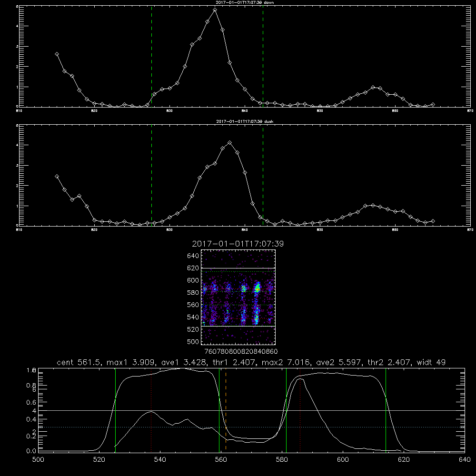The width and height of the screenshot is (476, 476).
Task: Click the "620" label on color image y-axis
Action: click(x=193, y=268)
